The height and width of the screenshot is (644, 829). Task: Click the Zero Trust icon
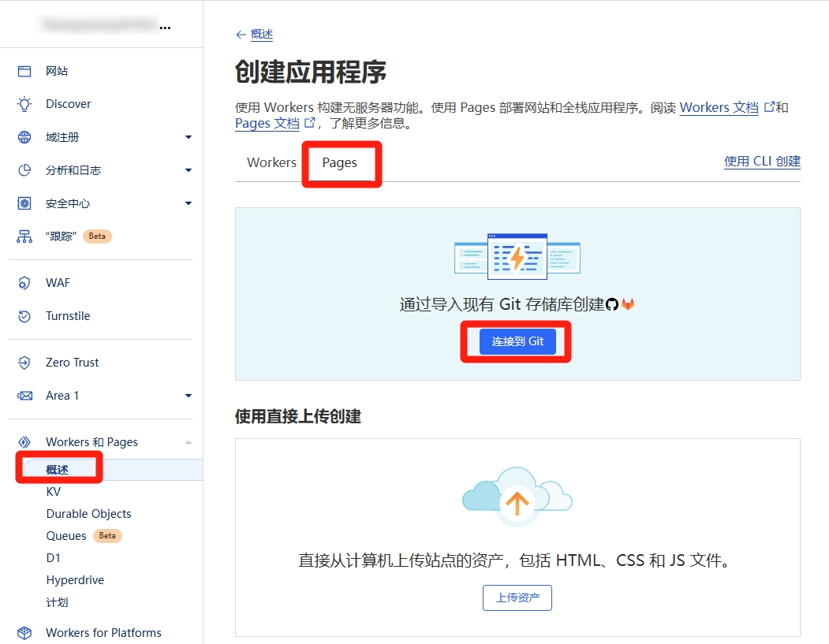point(24,363)
